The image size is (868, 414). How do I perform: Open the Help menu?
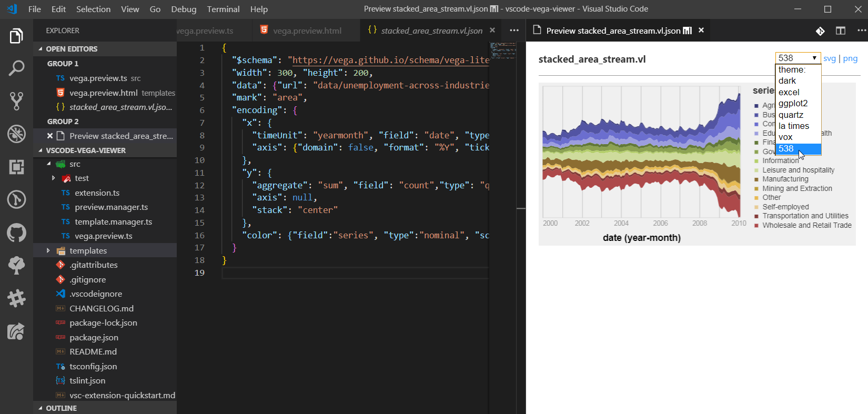259,9
